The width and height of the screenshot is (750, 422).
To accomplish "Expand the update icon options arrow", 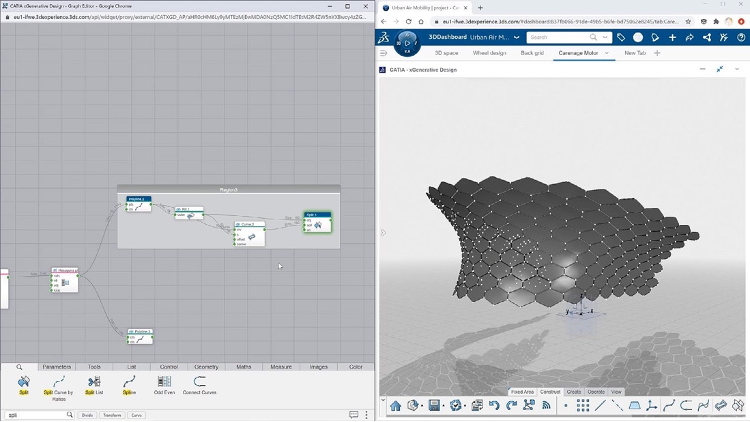I will (x=465, y=406).
